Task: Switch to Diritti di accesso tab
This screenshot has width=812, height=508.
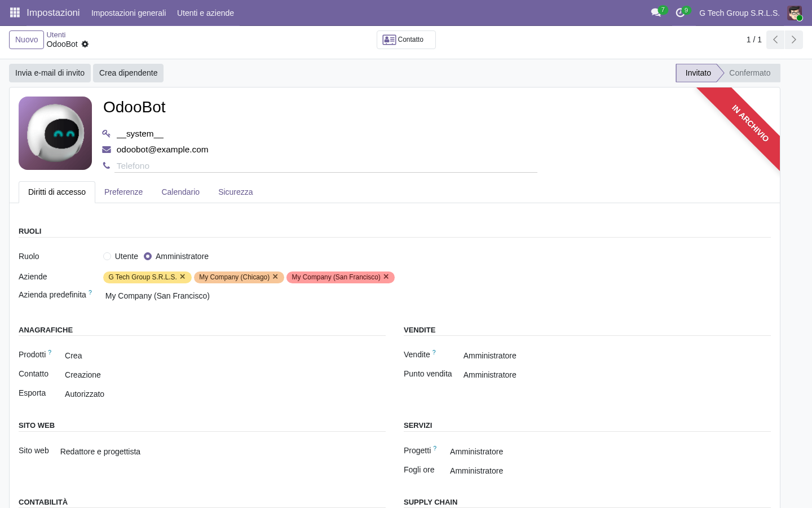Action: click(x=57, y=192)
